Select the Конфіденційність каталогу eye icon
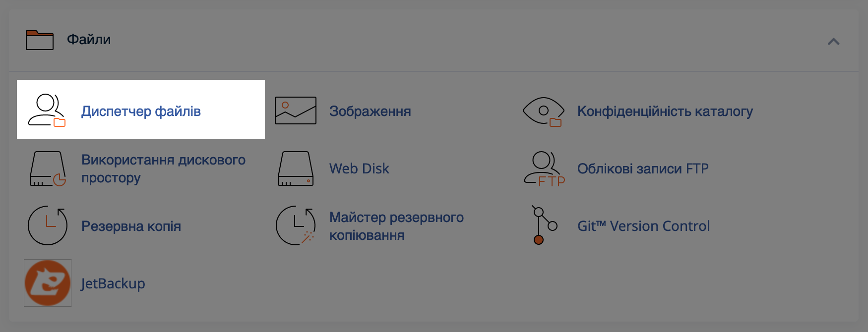The height and width of the screenshot is (332, 868). point(544,111)
